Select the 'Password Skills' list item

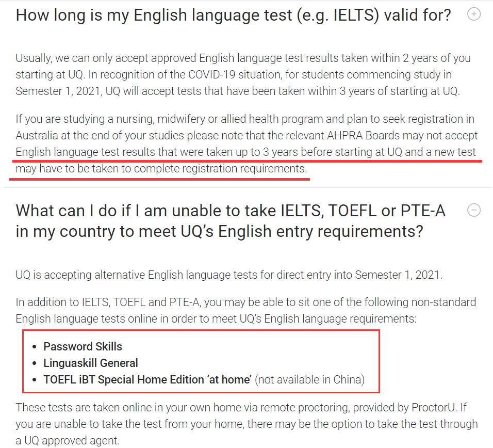(83, 346)
